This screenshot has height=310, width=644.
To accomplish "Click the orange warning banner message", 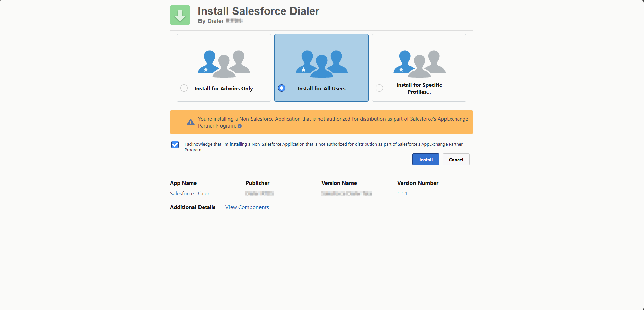I will pyautogui.click(x=333, y=122).
